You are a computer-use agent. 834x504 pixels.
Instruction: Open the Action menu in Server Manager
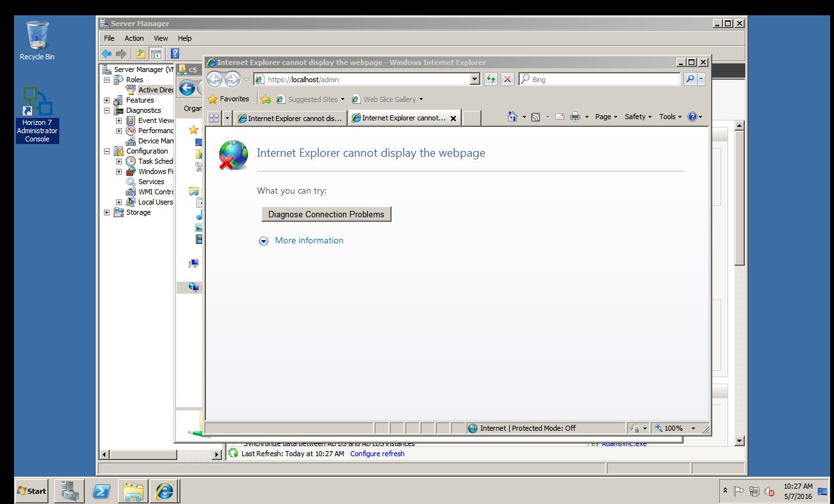134,38
